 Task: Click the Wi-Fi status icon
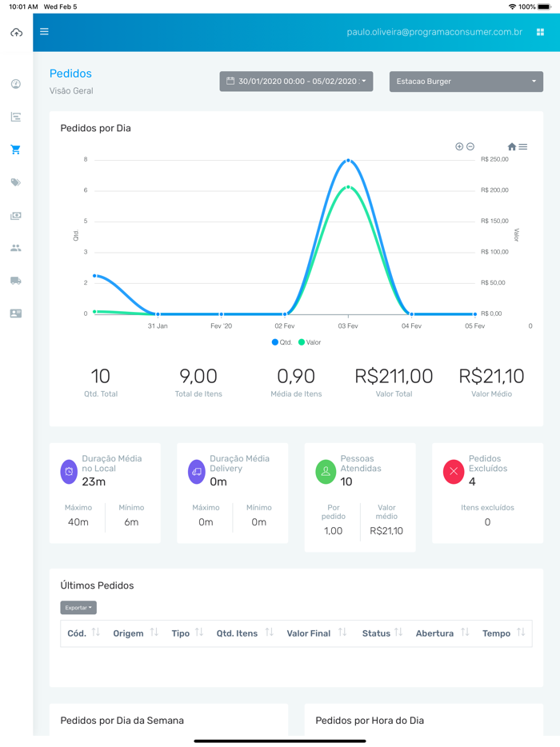point(512,6)
